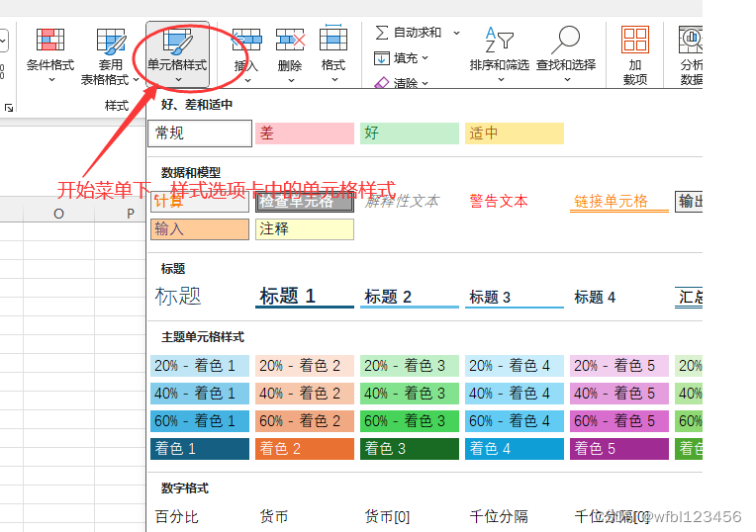Choose the 标题 3 heading style
The image size is (756, 532).
(515, 298)
